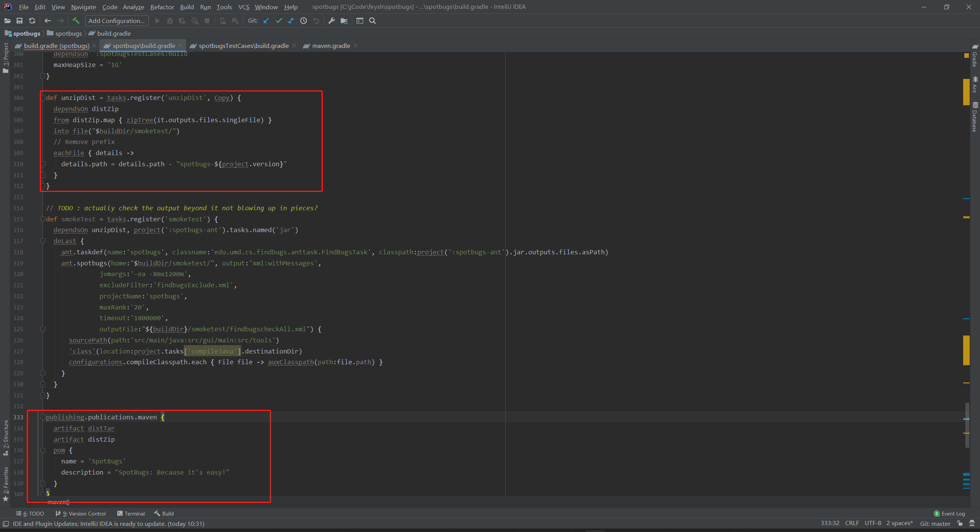Viewport: 980px width, 532px height.
Task: Update project from Git with blue arrow icon
Action: coord(266,21)
